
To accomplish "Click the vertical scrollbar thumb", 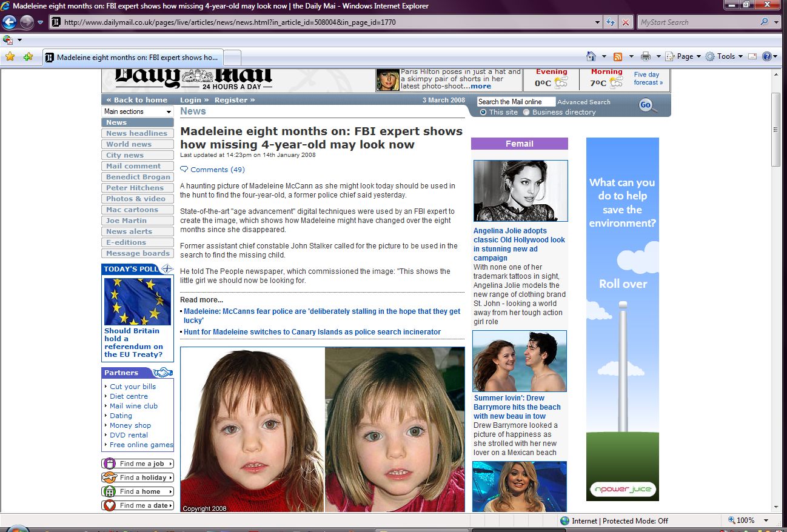I will click(775, 129).
